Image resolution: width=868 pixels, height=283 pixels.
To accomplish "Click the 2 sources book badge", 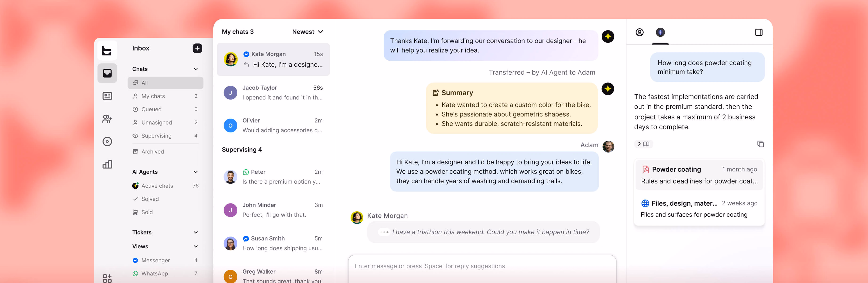I will [x=643, y=144].
